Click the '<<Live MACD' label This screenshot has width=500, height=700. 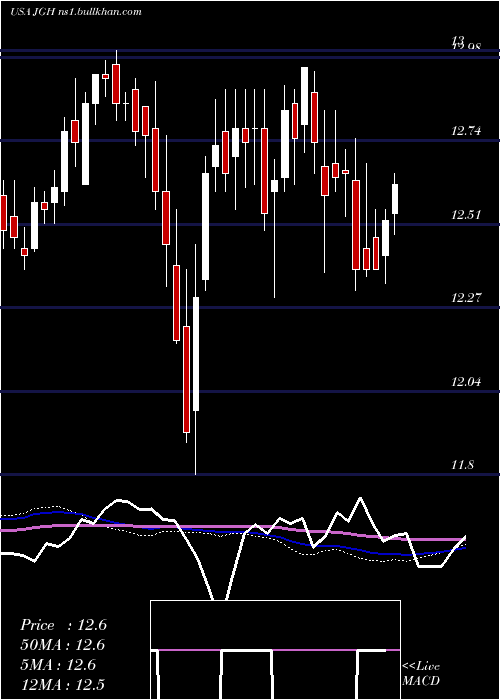tap(421, 673)
